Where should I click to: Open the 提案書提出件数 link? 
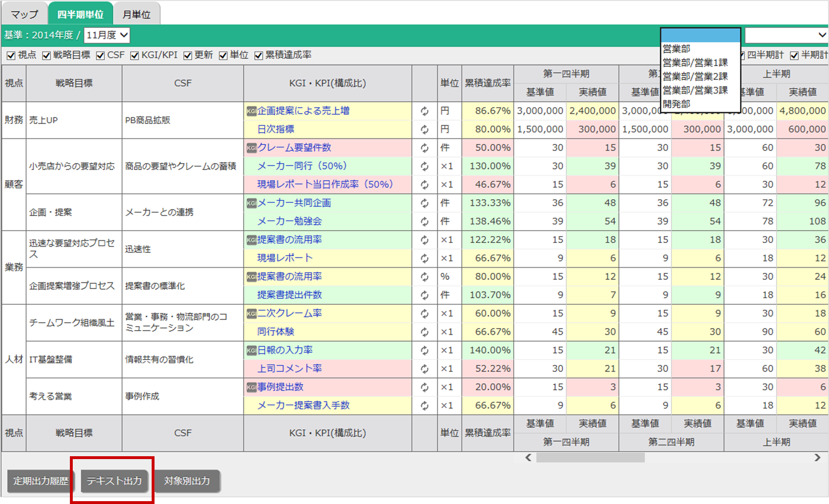click(x=289, y=295)
